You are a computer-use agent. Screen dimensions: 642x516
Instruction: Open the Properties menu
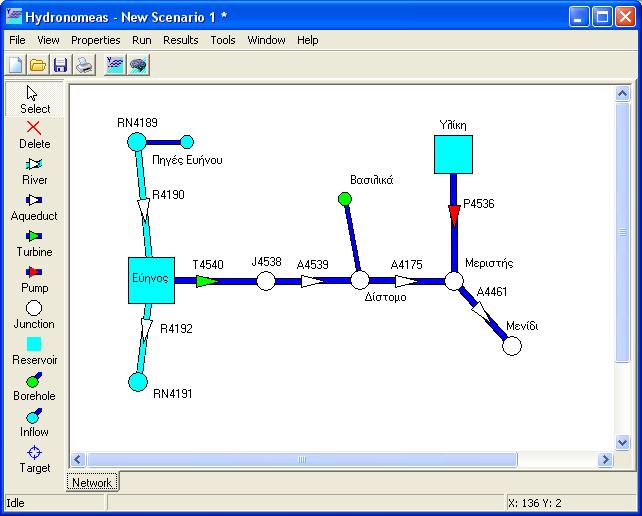tap(95, 40)
